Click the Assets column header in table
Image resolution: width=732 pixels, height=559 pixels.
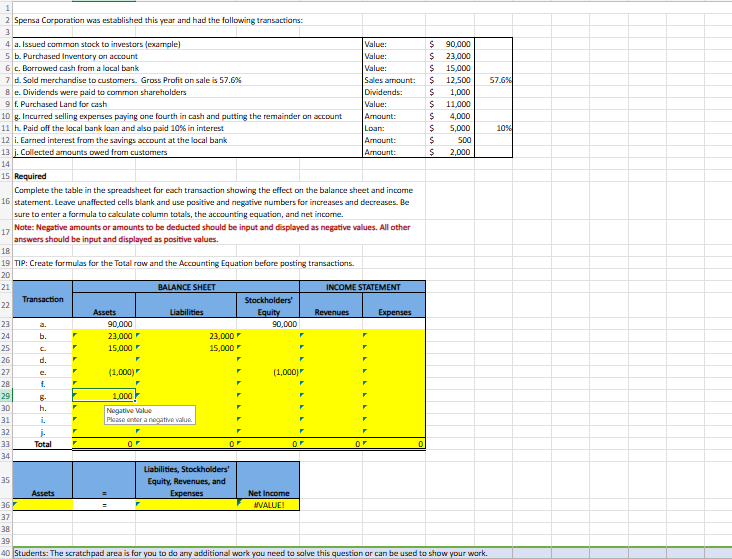click(x=104, y=305)
